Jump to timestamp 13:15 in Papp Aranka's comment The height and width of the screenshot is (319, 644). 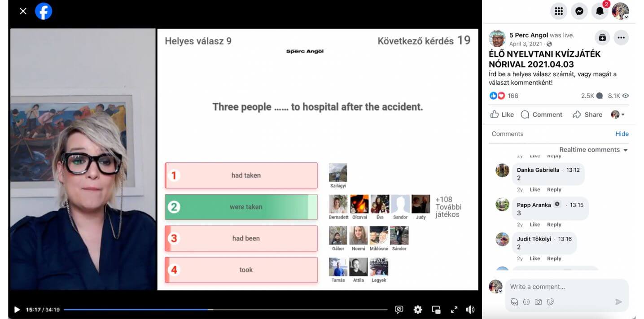577,205
